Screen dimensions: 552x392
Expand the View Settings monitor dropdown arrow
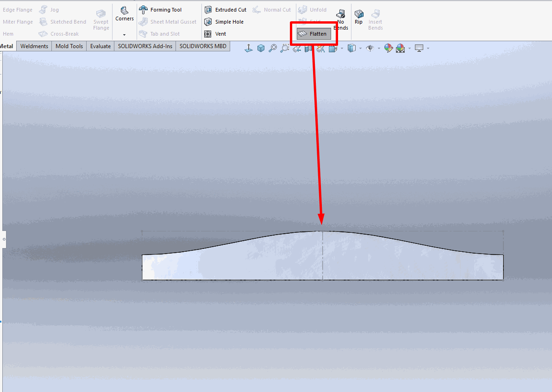428,48
